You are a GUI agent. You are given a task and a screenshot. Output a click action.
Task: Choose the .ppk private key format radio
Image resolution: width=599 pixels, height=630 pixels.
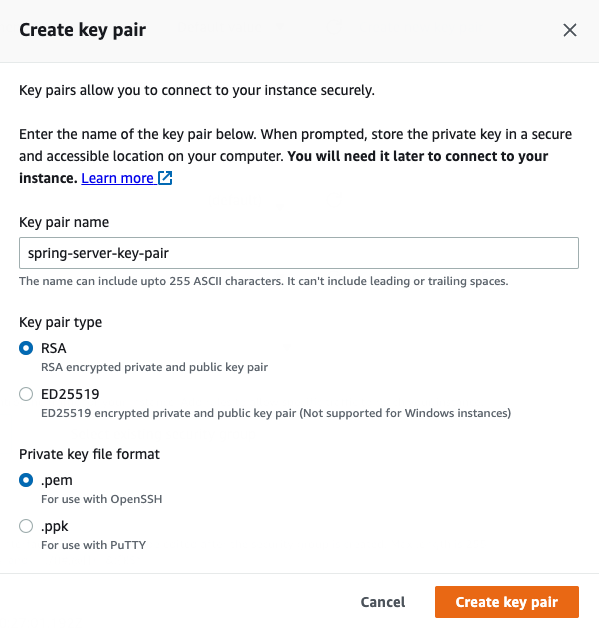26,526
